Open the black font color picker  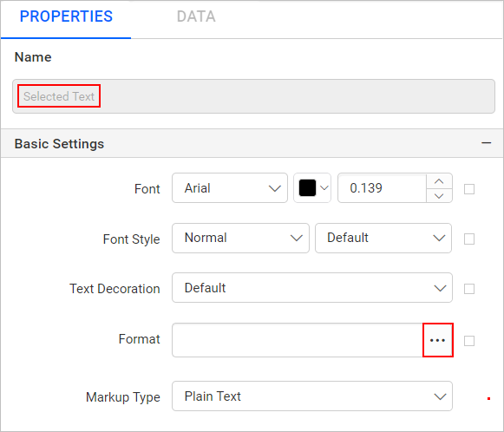click(312, 188)
